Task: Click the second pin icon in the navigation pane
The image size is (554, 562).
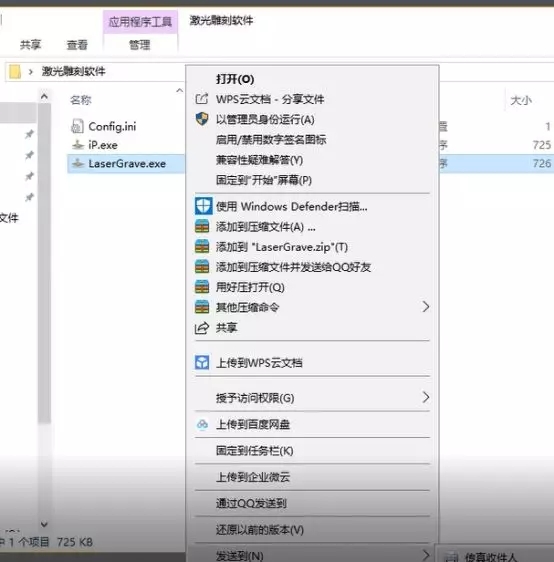Action: tap(29, 155)
